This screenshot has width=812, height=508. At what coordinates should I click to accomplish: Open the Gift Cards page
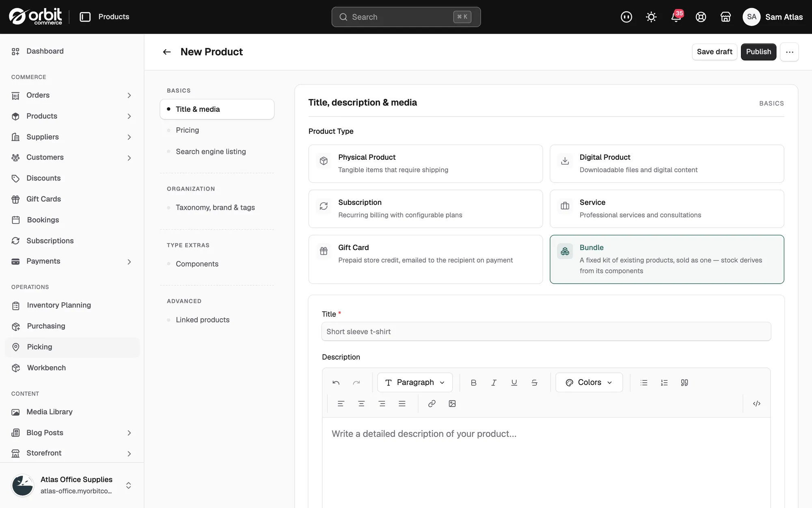pyautogui.click(x=72, y=199)
